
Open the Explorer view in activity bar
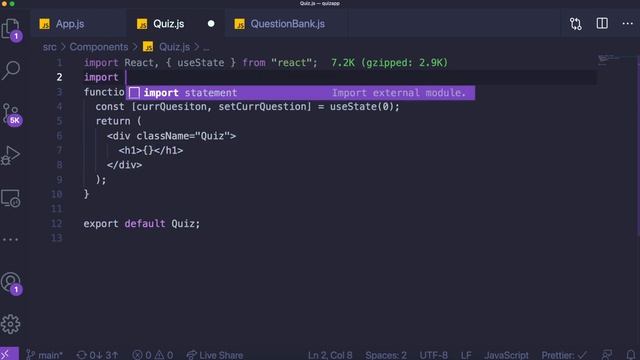tap(11, 29)
